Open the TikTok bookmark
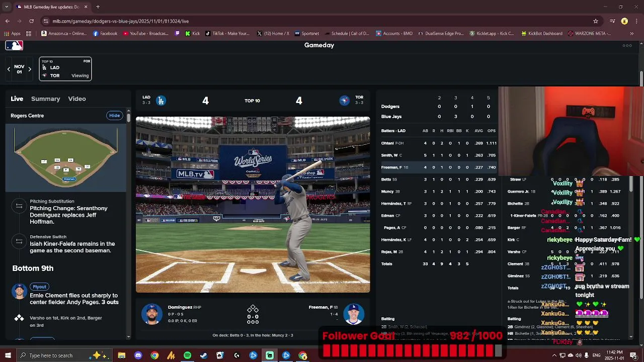644x362 pixels. coord(227,34)
